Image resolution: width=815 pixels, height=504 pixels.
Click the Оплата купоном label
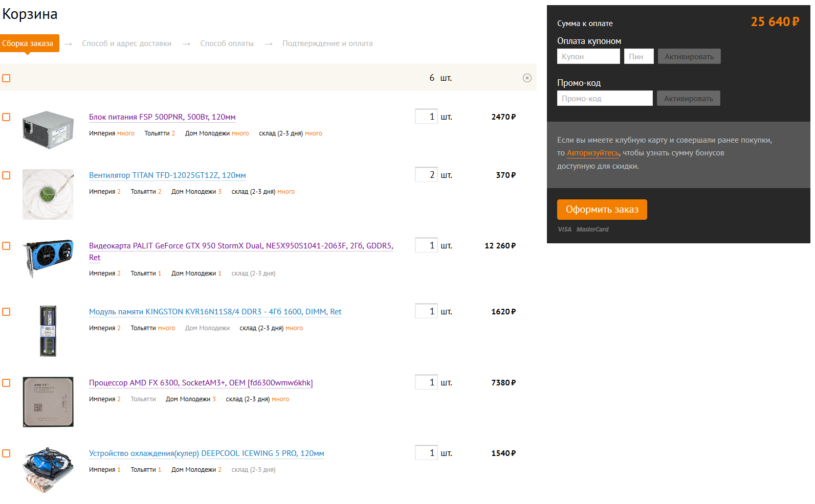tap(589, 41)
